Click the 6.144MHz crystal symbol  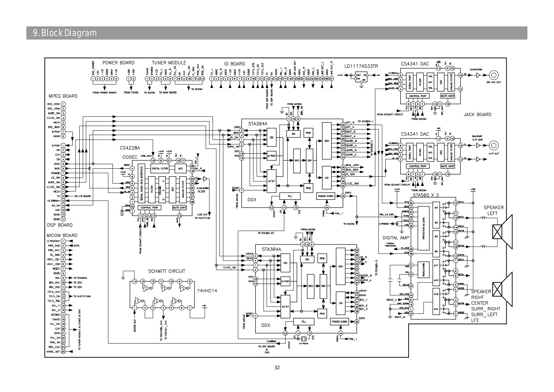pos(303,340)
